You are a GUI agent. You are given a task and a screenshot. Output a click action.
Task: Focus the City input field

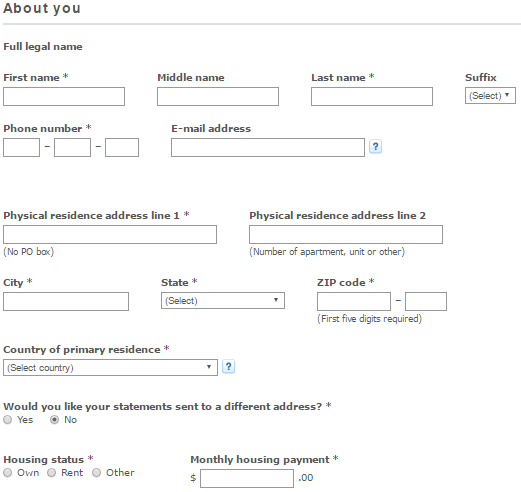(x=66, y=302)
